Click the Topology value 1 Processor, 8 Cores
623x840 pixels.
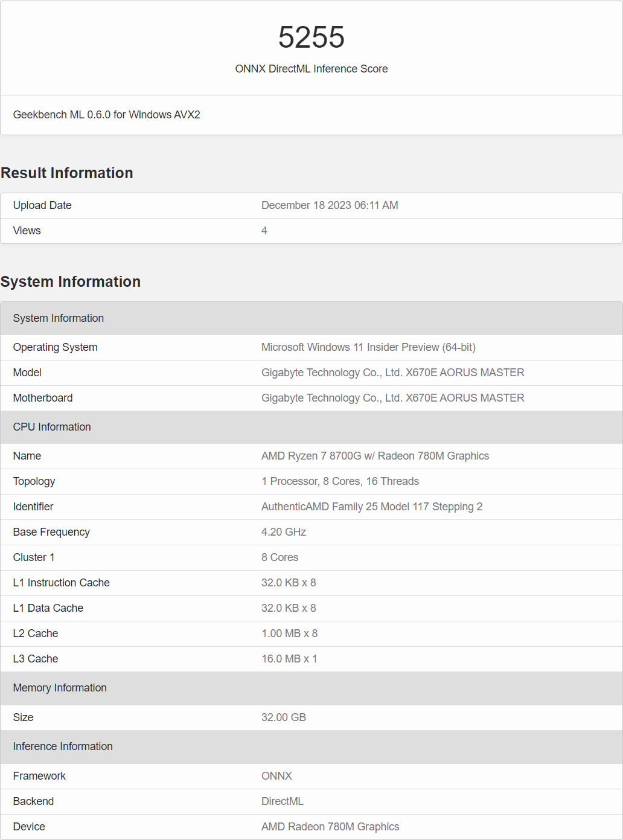[340, 481]
